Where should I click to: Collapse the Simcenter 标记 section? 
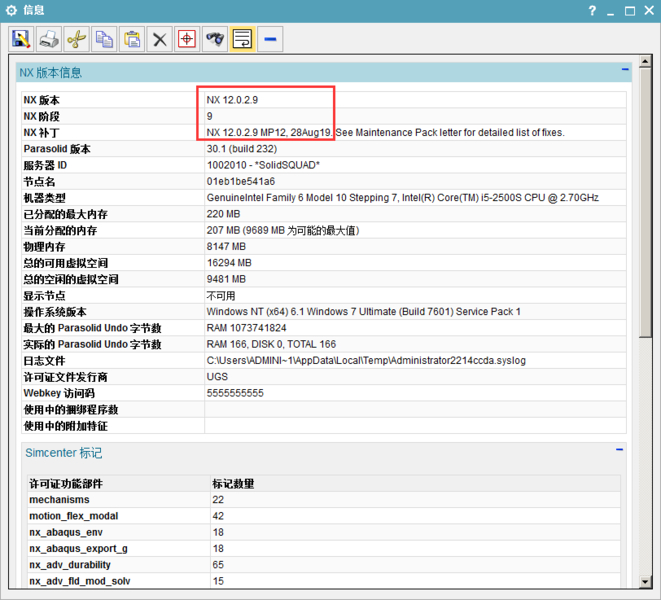click(619, 449)
